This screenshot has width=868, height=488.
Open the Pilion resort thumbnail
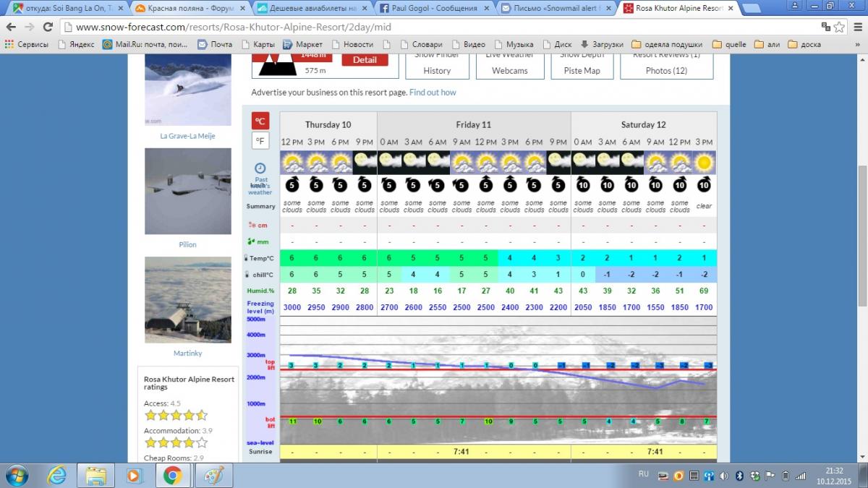pos(187,192)
